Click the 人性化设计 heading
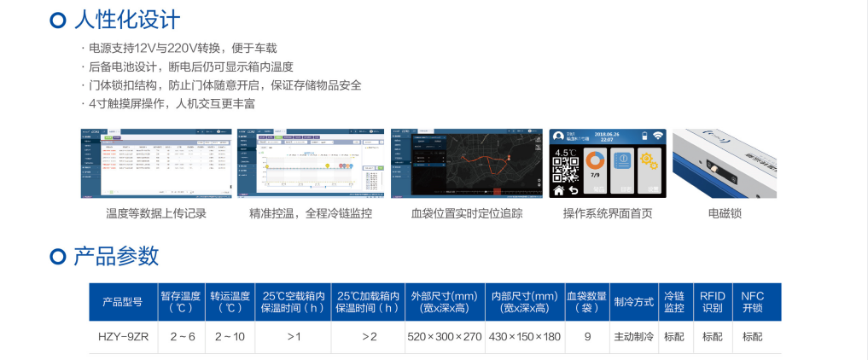Screen dimensions: 868x360 tap(127, 20)
